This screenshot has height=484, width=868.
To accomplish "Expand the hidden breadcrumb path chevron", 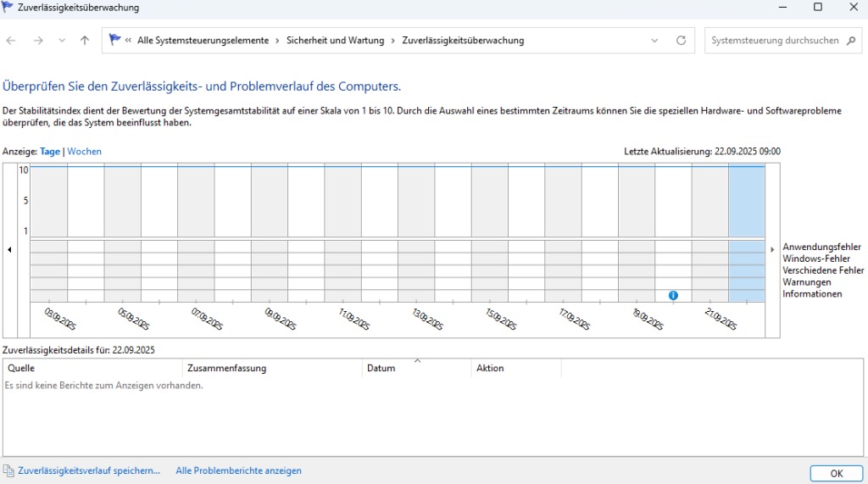I will [x=128, y=41].
